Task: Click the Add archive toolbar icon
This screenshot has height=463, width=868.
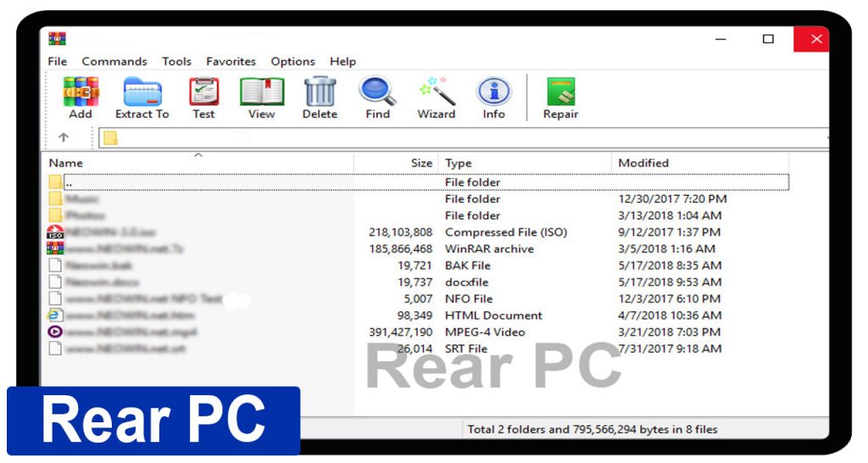Action: [x=81, y=92]
